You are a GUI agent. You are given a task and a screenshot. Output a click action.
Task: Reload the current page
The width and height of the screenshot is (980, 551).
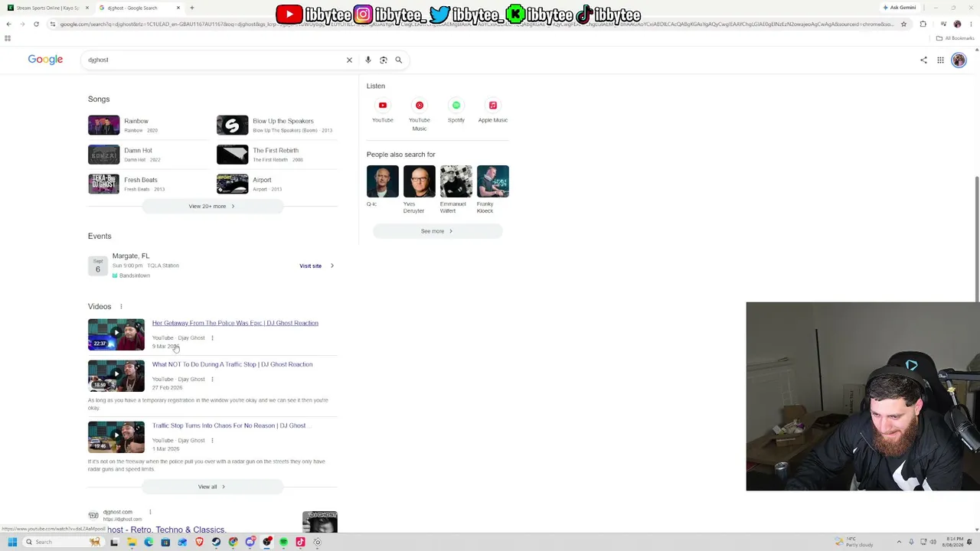[x=36, y=24]
